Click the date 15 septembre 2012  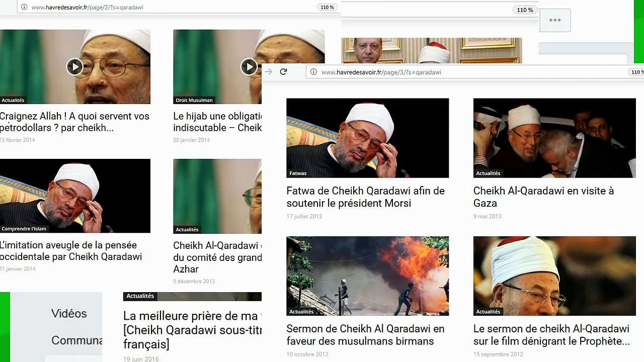pyautogui.click(x=498, y=354)
